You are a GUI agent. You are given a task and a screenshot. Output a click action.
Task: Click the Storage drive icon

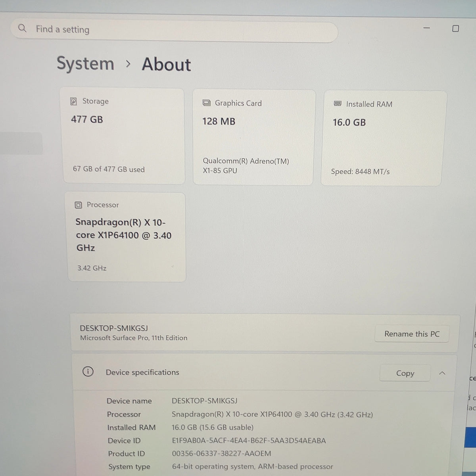click(73, 101)
